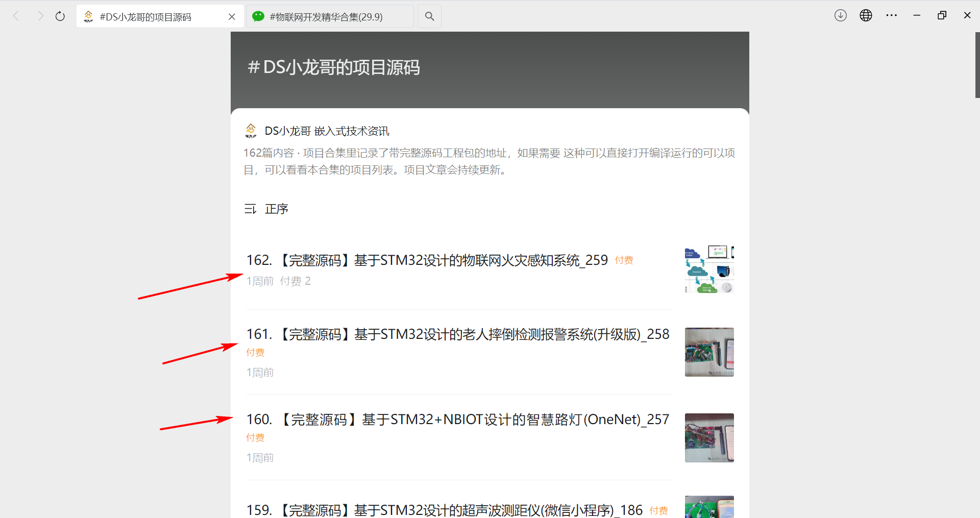Click the '1周前 付费 2' line under article 162
This screenshot has height=518, width=980.
(279, 281)
